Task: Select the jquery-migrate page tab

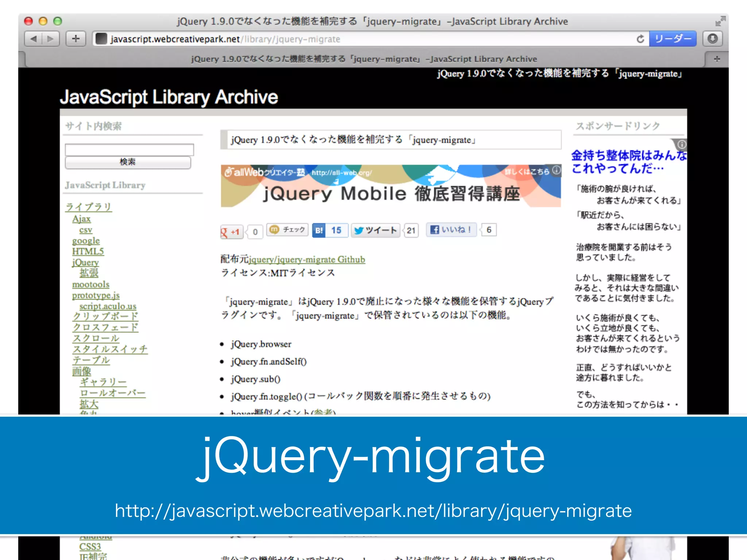Action: click(x=365, y=59)
